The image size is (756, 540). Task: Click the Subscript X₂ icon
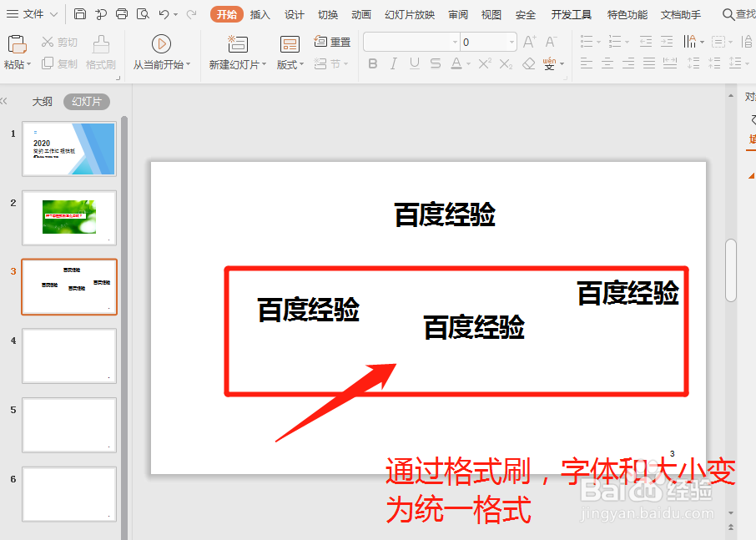point(506,63)
